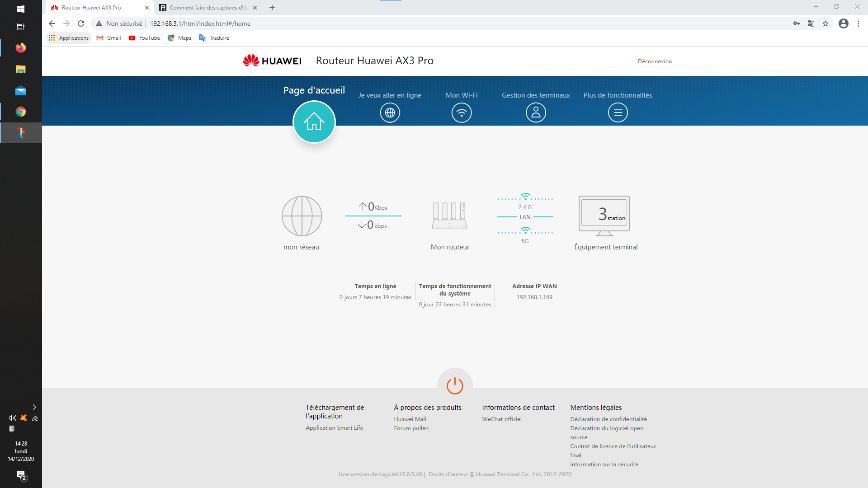The height and width of the screenshot is (488, 868).
Task: Open the Plus de fonctionnalités menu icon
Action: [x=618, y=113]
